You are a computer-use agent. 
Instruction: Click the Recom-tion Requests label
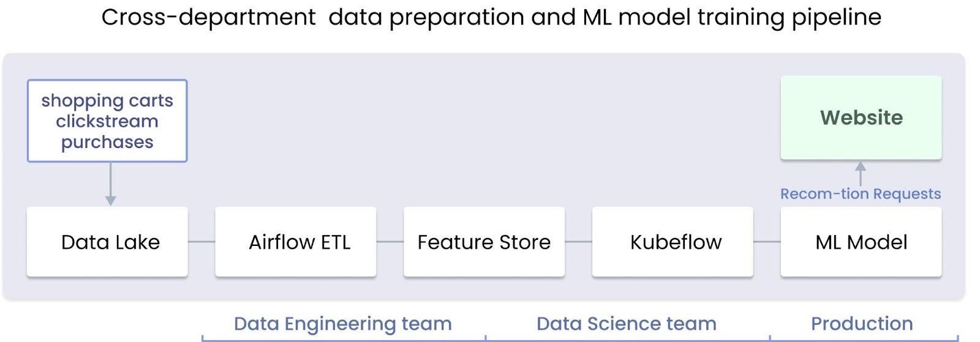[861, 194]
